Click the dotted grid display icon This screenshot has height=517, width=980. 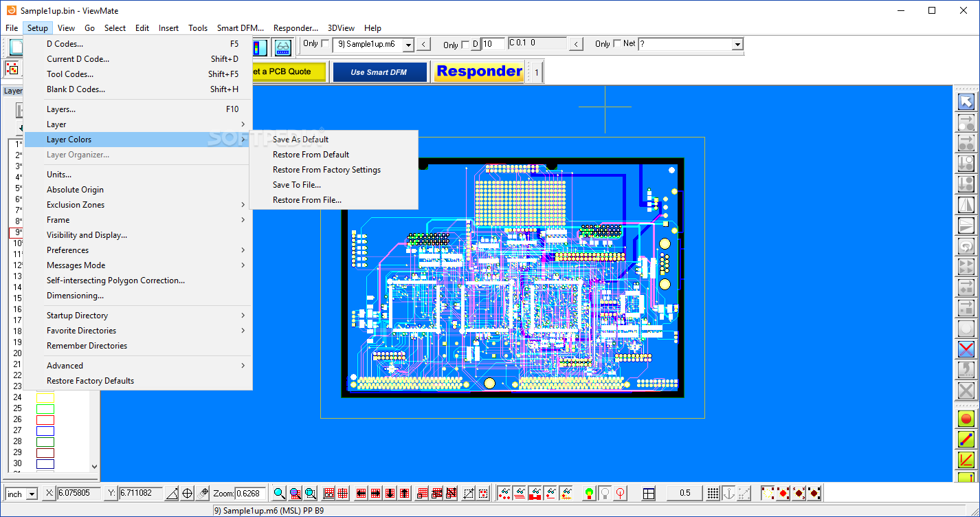(x=713, y=493)
